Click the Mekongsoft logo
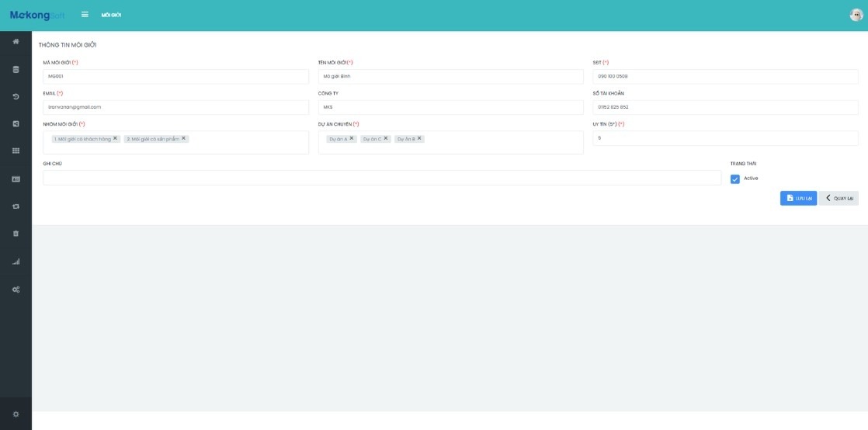This screenshot has width=868, height=430. [36, 16]
